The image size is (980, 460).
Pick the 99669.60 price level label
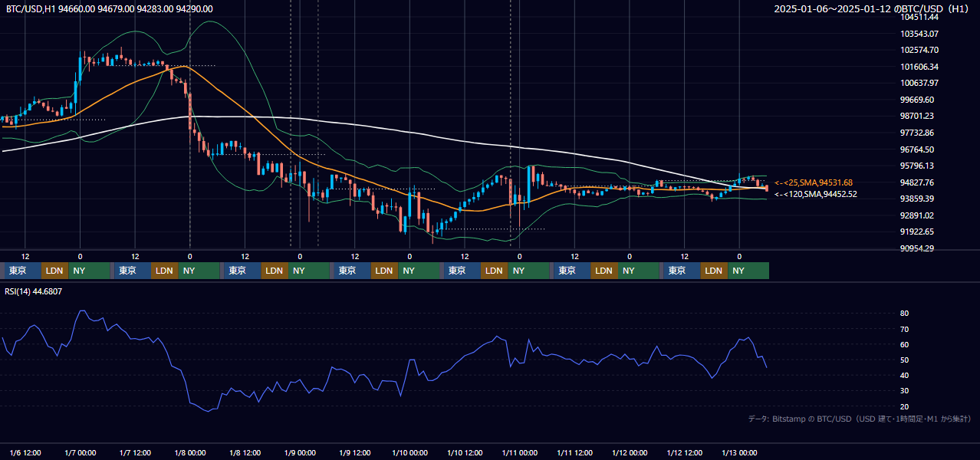pyautogui.click(x=917, y=100)
